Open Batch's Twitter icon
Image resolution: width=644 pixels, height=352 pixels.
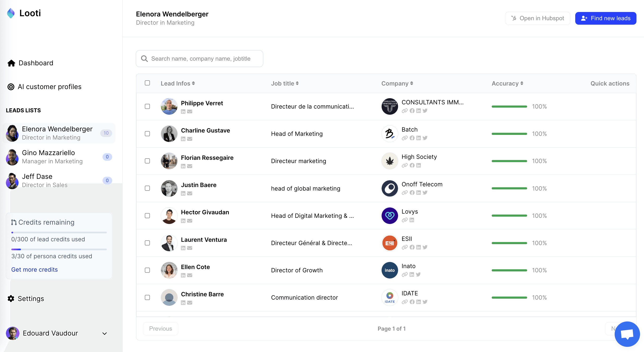pos(425,138)
